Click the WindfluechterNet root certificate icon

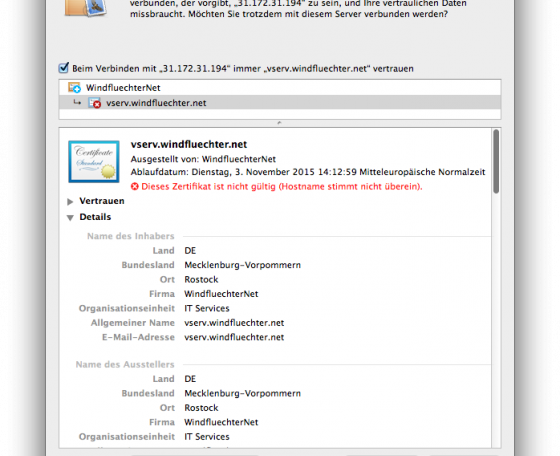pos(74,87)
